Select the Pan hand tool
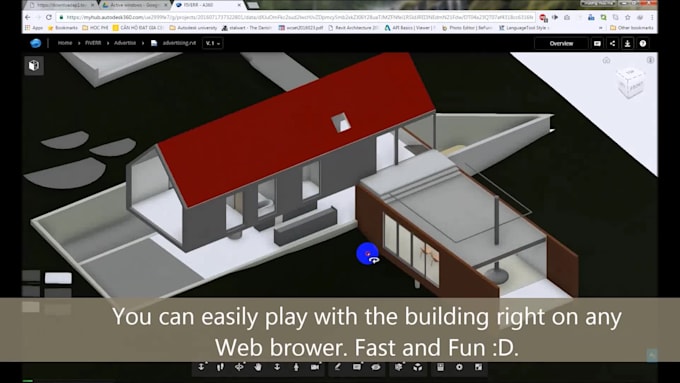Image resolution: width=680 pixels, height=383 pixels. [x=258, y=367]
